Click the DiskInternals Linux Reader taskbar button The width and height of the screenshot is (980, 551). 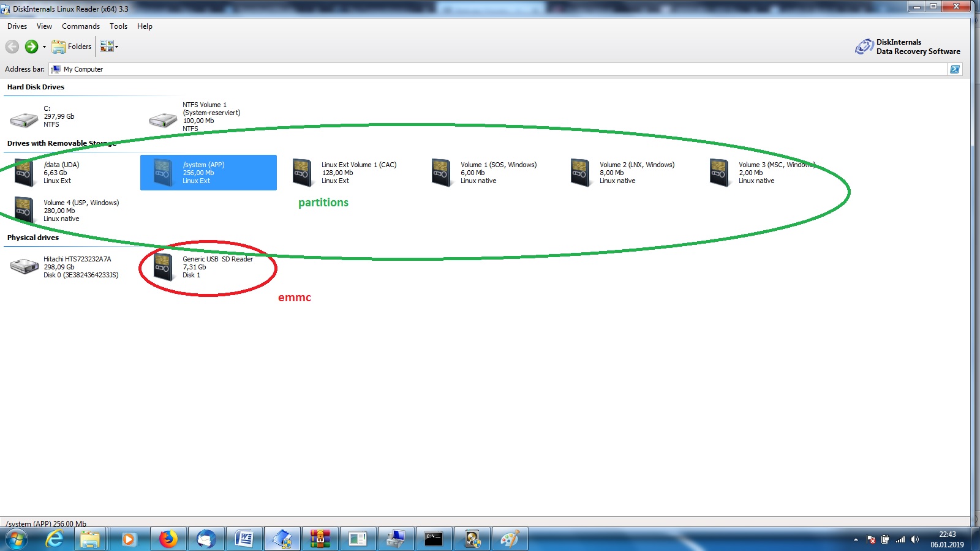(282, 539)
